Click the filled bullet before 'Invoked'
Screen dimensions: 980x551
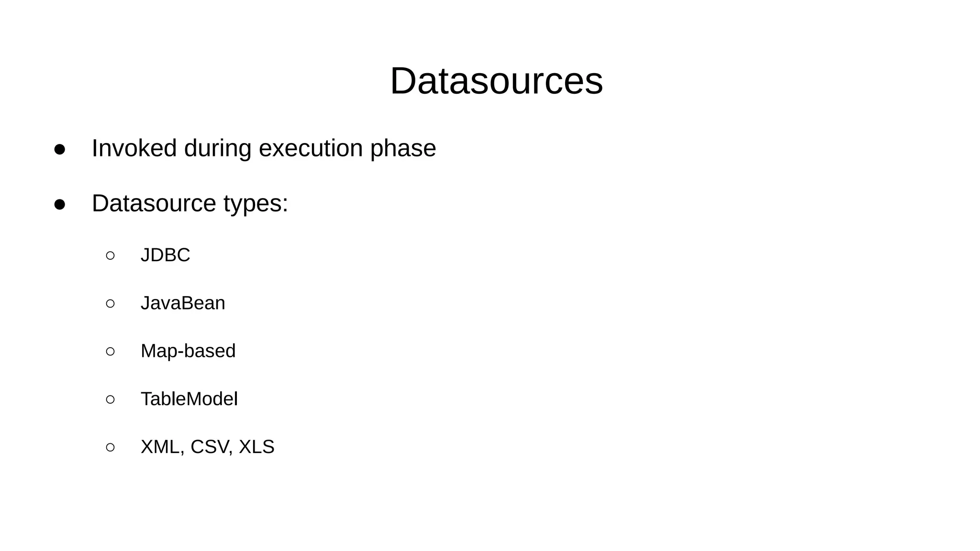pos(60,149)
